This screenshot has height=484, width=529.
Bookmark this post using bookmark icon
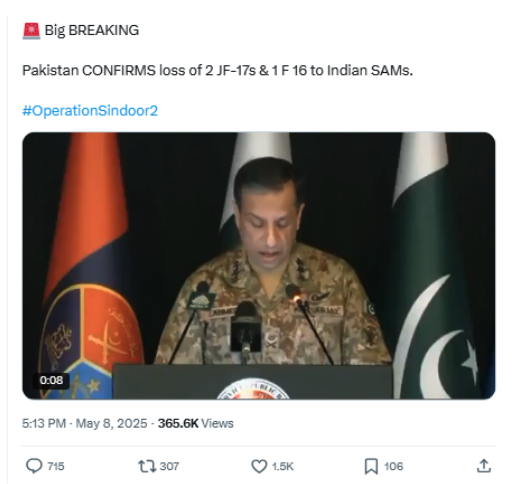point(371,466)
